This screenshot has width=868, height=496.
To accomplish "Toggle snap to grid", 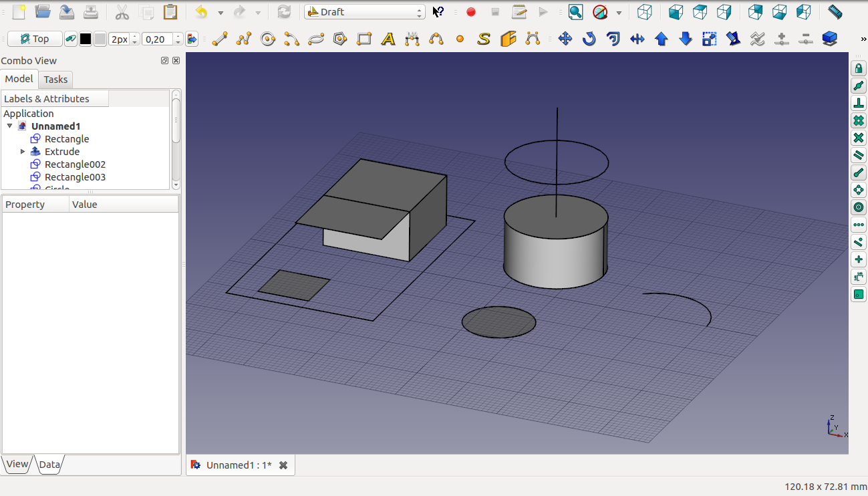I will pyautogui.click(x=859, y=120).
